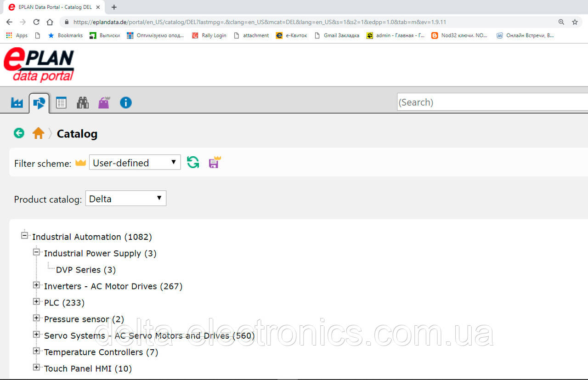
Task: Open the Онлайн Встречи bookmark
Action: (525, 35)
